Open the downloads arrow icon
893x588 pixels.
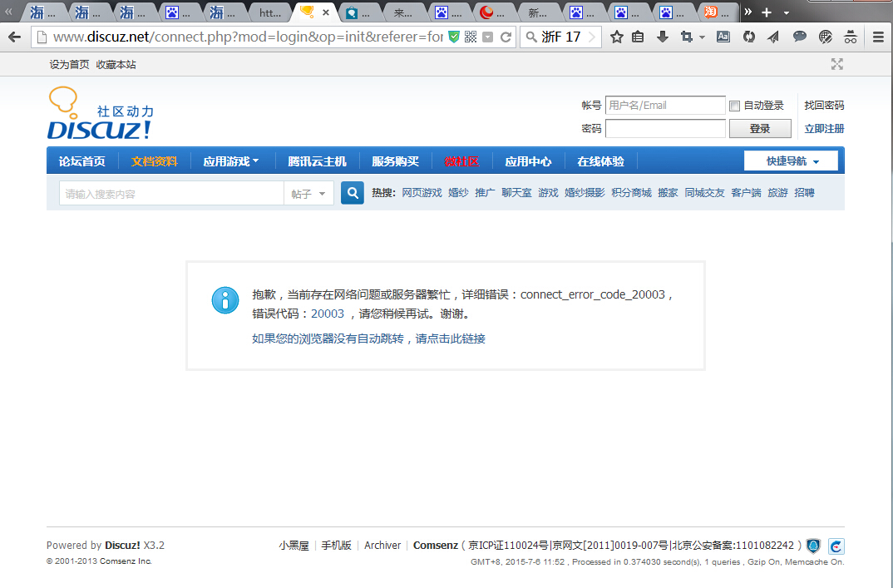663,37
